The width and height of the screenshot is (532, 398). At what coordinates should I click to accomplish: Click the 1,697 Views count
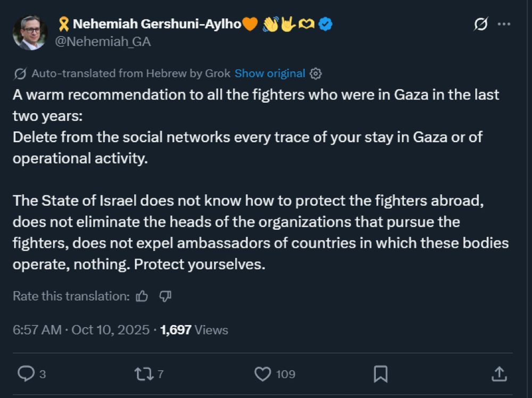point(194,330)
